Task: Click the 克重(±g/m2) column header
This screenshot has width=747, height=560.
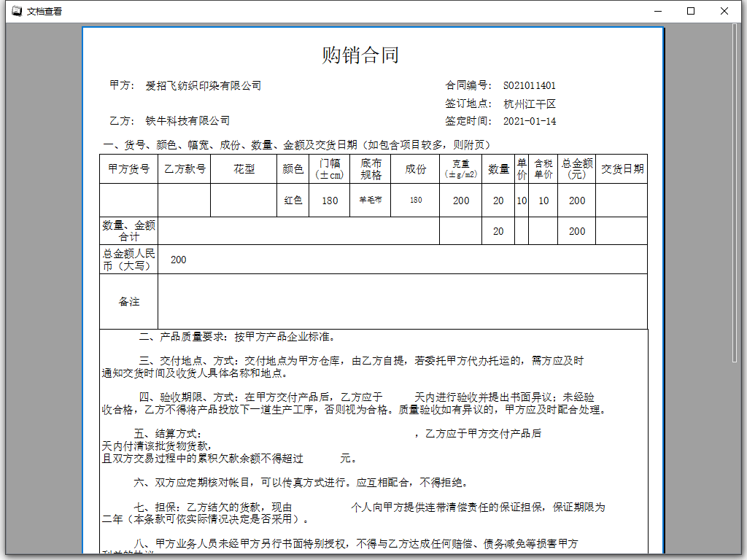Action: click(x=461, y=169)
